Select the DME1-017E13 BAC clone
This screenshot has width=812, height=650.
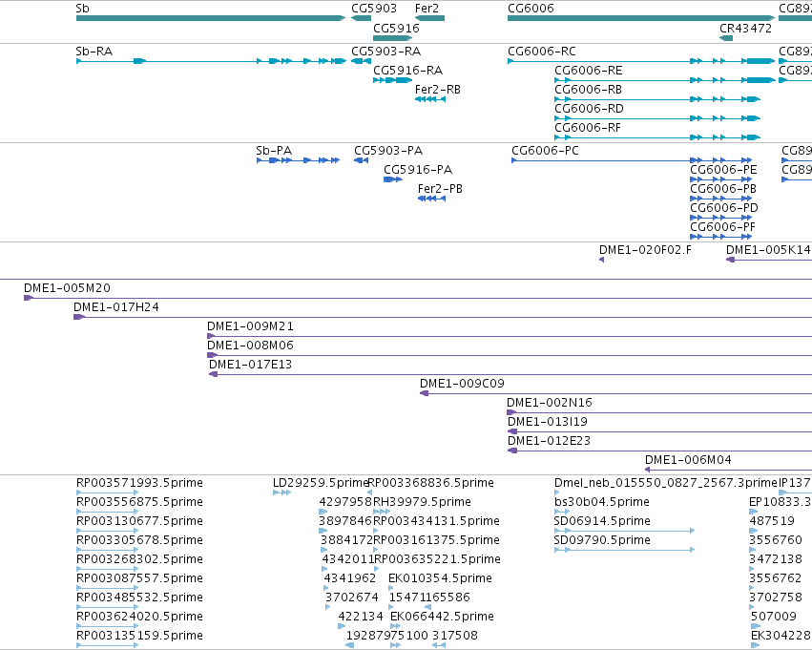[510, 374]
